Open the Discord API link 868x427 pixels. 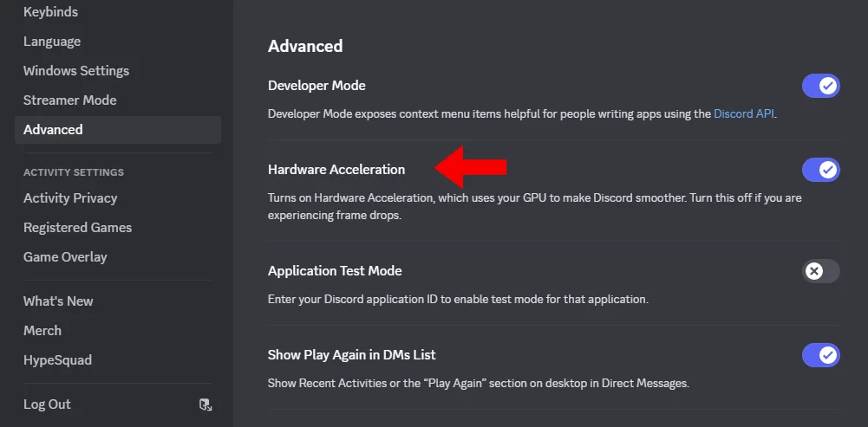pos(744,114)
